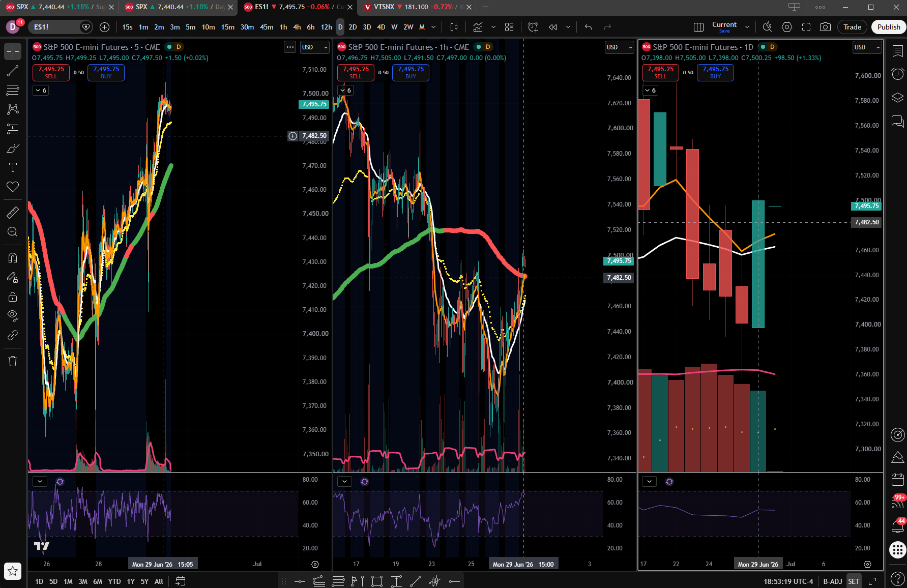Open the go to date calendar icon
Viewport: 907px width, 588px height.
click(x=180, y=581)
